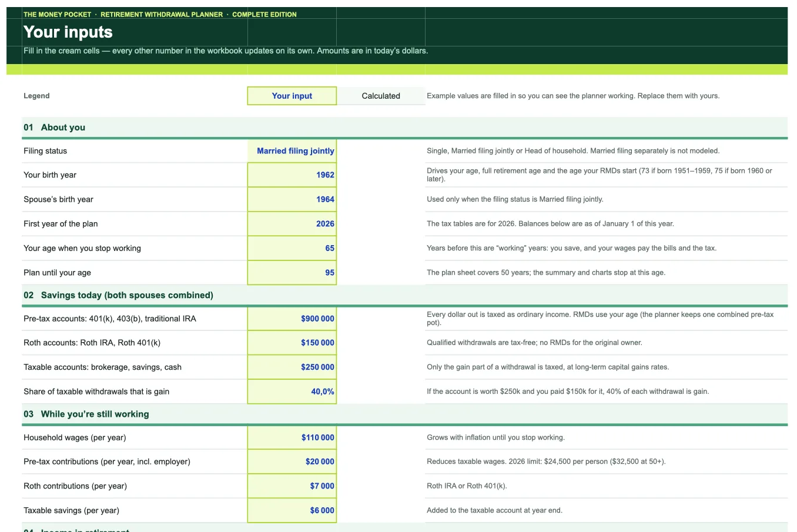Screen dimensions: 797x532
Task: Click the 'Legend' label
Action: click(x=36, y=96)
